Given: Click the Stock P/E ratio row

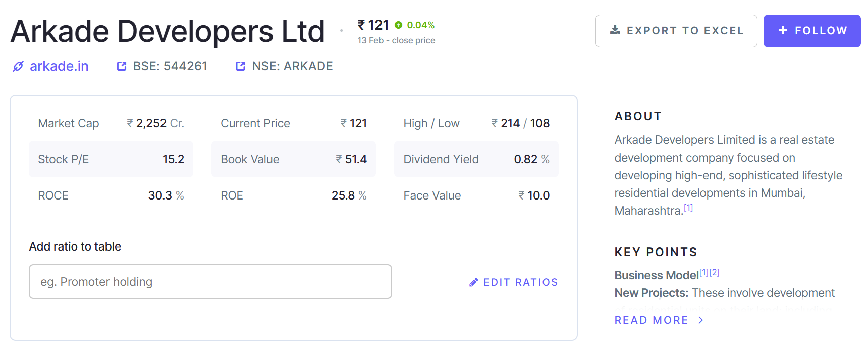Looking at the screenshot, I should click(111, 159).
